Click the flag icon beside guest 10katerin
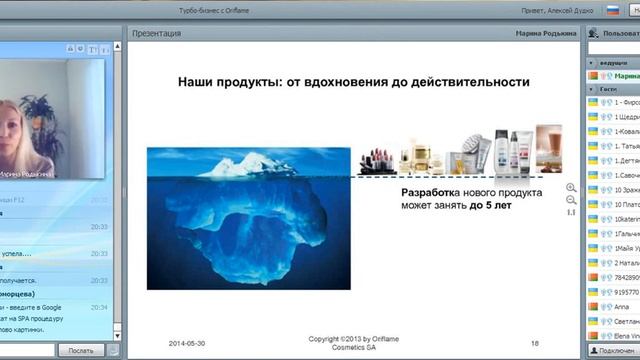The width and height of the screenshot is (640, 360). tap(593, 219)
